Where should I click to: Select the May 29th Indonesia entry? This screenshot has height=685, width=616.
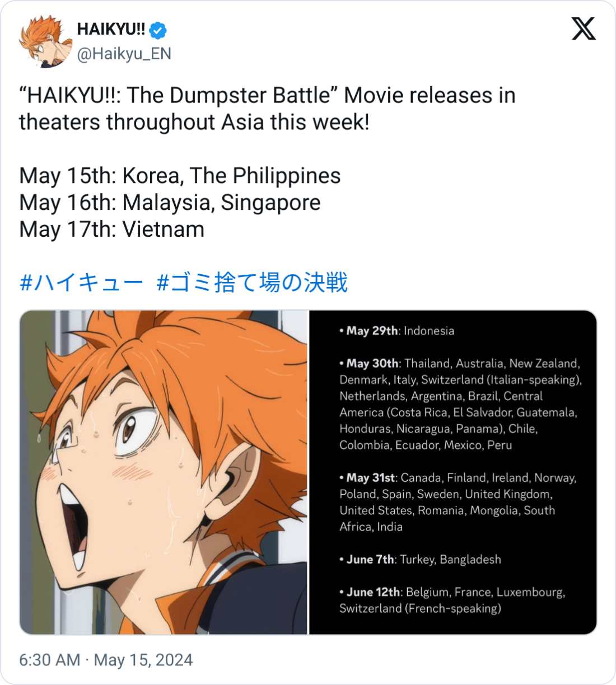[397, 331]
